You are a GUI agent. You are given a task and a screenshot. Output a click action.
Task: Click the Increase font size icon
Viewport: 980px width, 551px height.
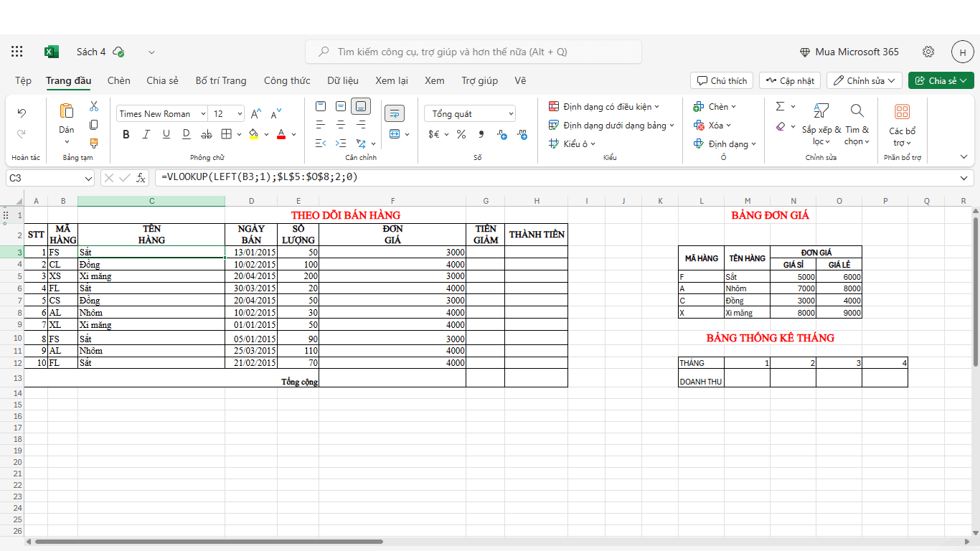pyautogui.click(x=255, y=113)
